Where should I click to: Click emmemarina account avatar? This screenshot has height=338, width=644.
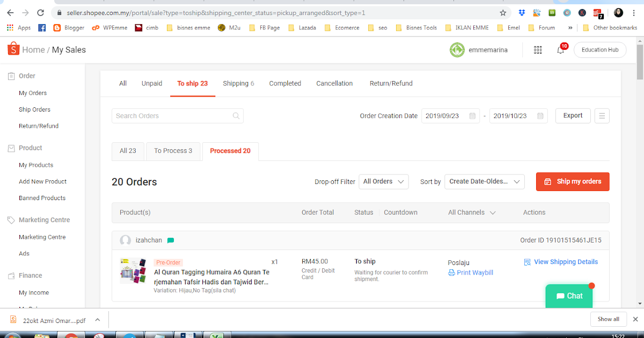(x=457, y=50)
